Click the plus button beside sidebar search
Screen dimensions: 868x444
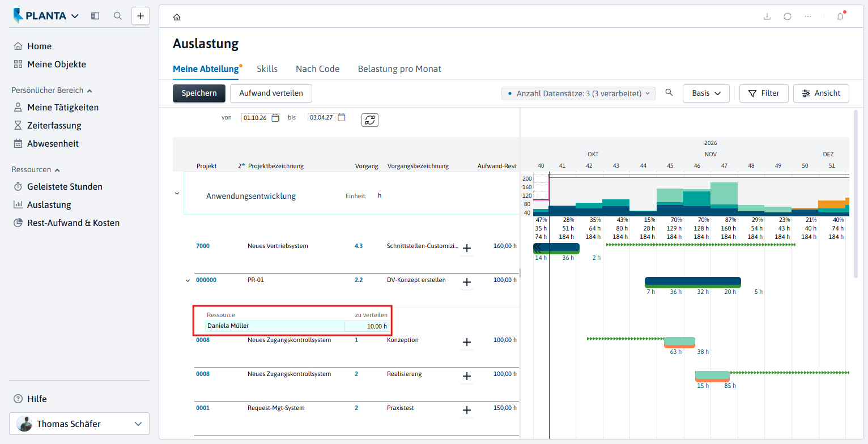(x=141, y=16)
